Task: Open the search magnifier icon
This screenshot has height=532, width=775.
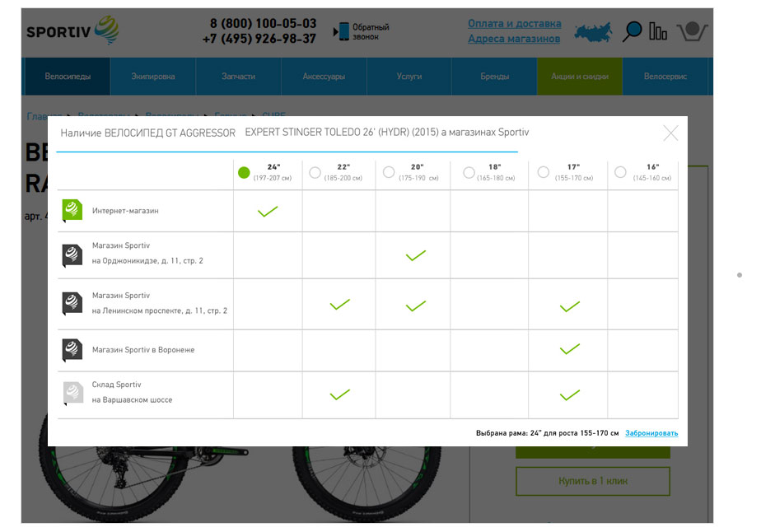Action: click(x=632, y=31)
